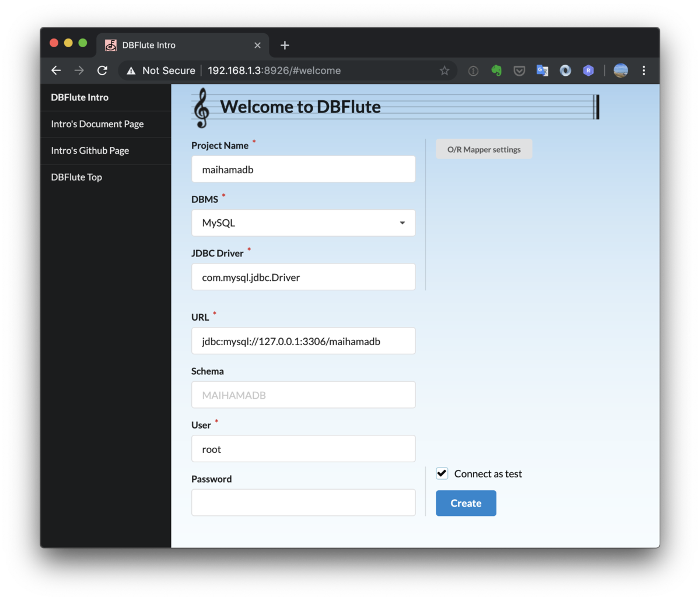Click the Connect as test label
The image size is (700, 601).
488,474
